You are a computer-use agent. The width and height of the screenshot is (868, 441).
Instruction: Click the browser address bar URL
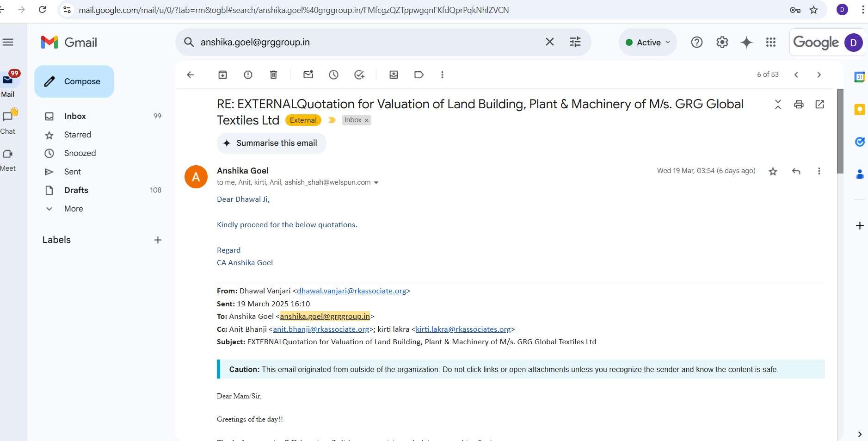[x=294, y=10]
